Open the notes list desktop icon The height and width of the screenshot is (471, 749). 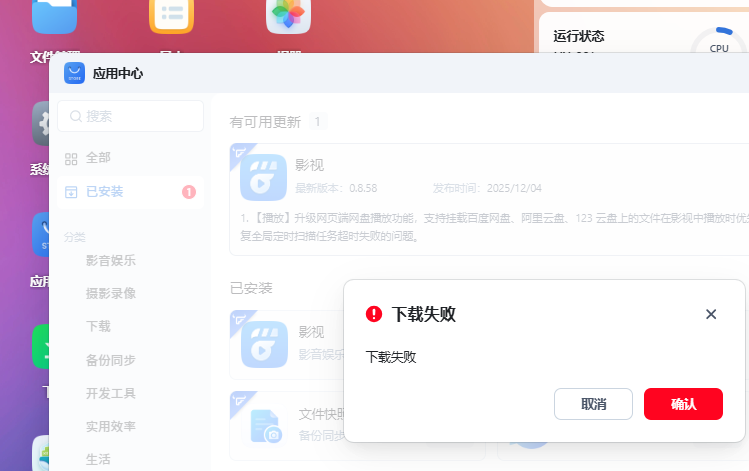click(x=171, y=15)
